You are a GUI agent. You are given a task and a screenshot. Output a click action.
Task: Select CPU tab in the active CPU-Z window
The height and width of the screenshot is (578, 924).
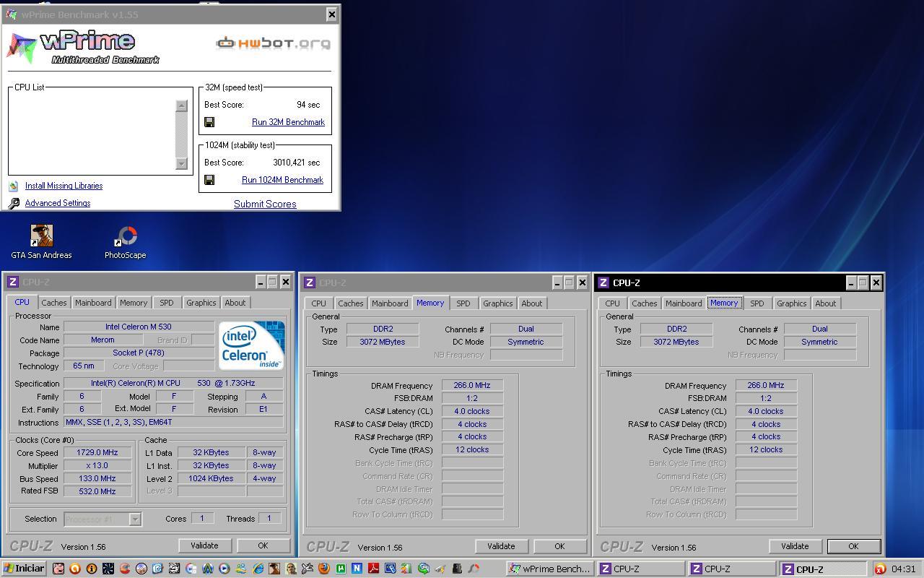[612, 303]
